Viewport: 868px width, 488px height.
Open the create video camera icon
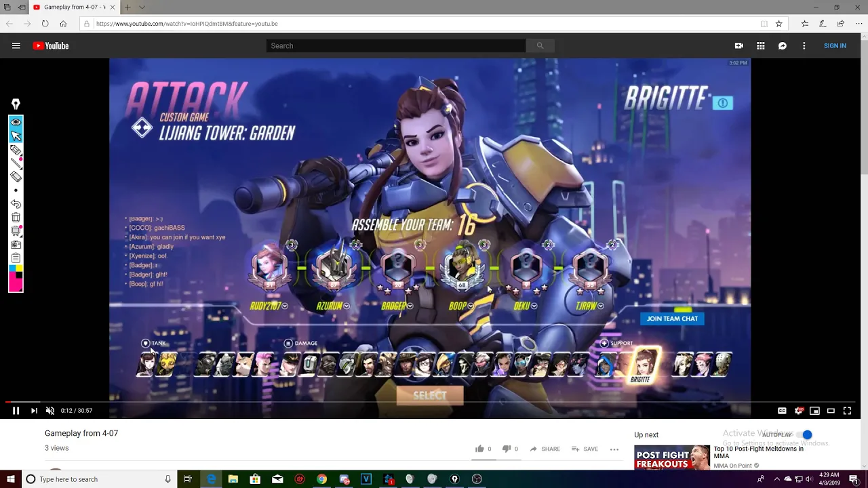pyautogui.click(x=739, y=46)
